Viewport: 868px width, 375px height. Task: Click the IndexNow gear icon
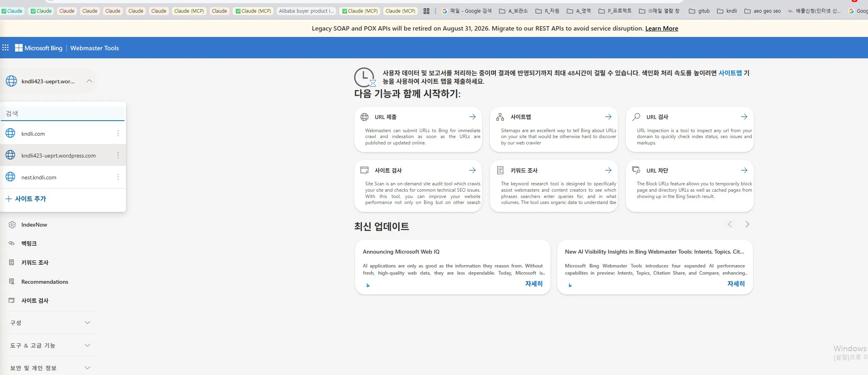click(12, 225)
